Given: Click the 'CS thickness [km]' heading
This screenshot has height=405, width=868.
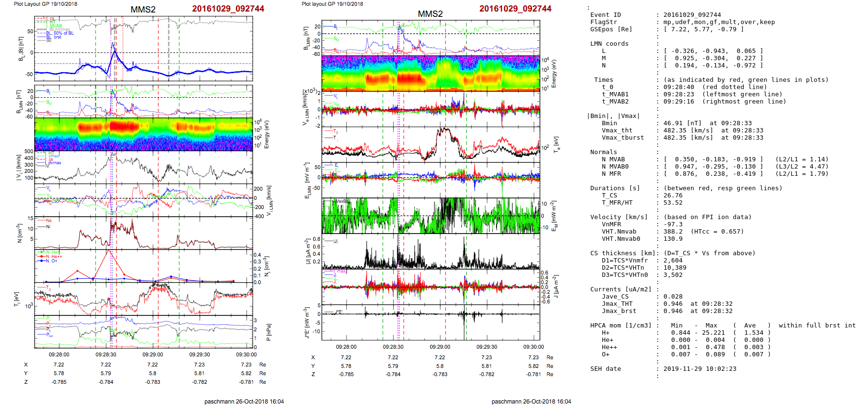Looking at the screenshot, I should tap(623, 253).
